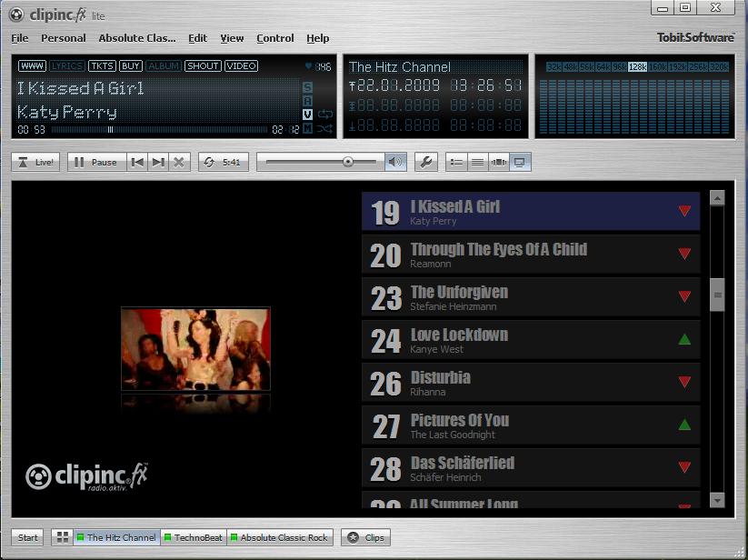Toggle the shuffle crossed-arrows icon

[324, 128]
